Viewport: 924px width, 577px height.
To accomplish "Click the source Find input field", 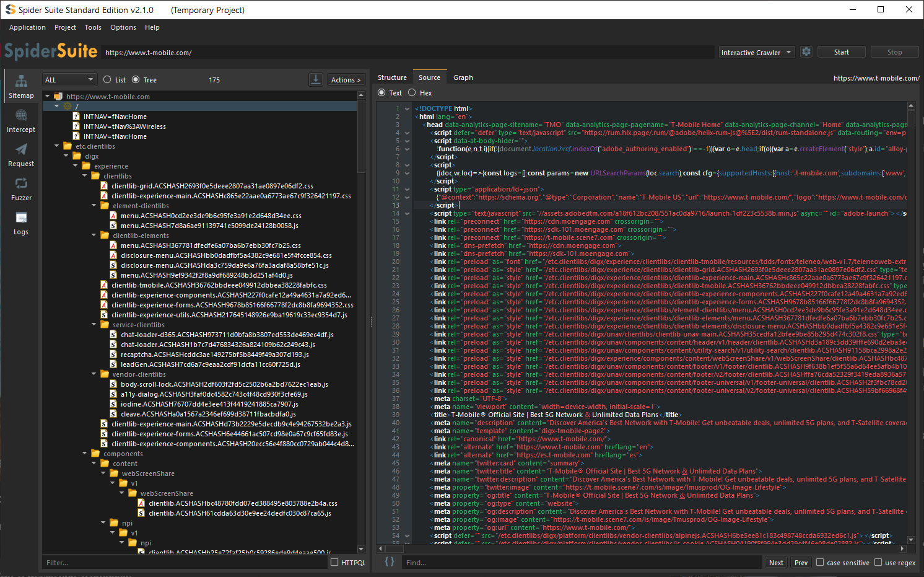I will (582, 562).
